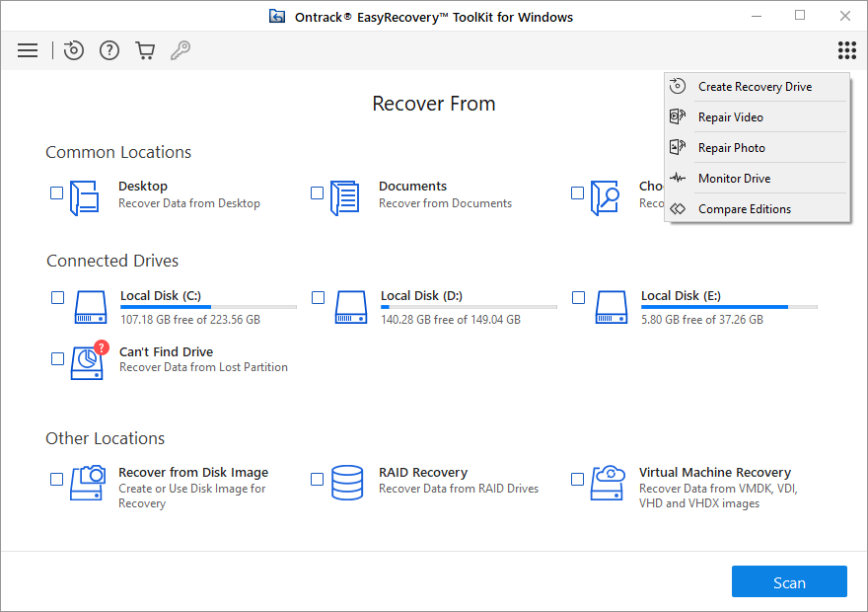
Task: Select the Virtual Machine Recovery checkbox
Action: [x=577, y=479]
